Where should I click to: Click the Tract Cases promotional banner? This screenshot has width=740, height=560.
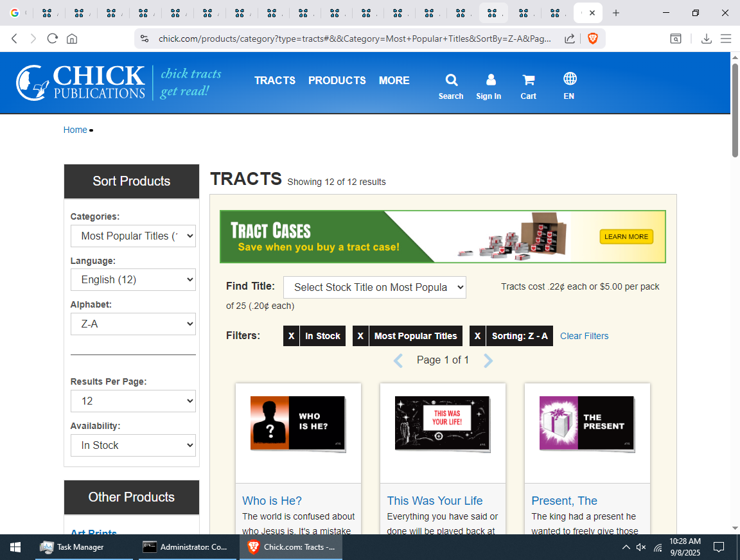point(443,237)
